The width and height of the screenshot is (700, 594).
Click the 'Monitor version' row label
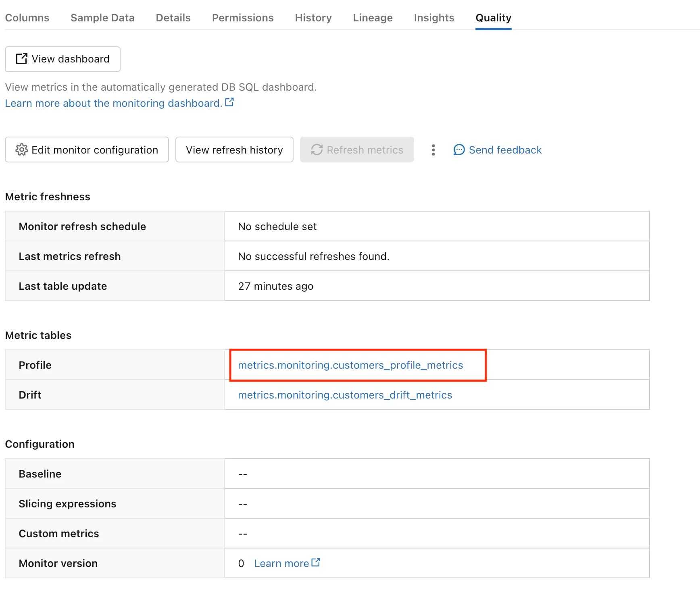coord(58,563)
